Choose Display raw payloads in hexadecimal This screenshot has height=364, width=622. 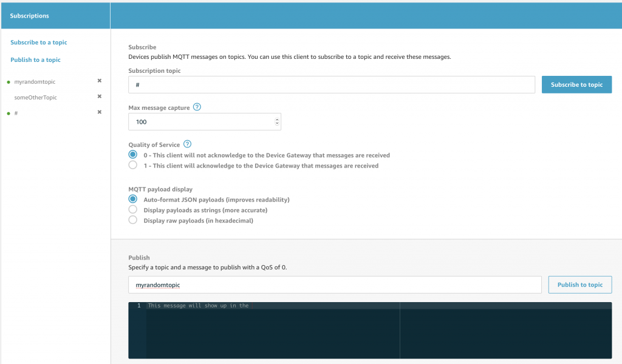click(133, 220)
